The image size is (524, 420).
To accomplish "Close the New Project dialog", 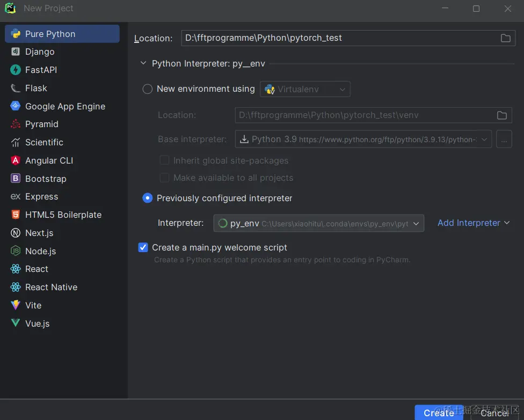I will pyautogui.click(x=508, y=9).
